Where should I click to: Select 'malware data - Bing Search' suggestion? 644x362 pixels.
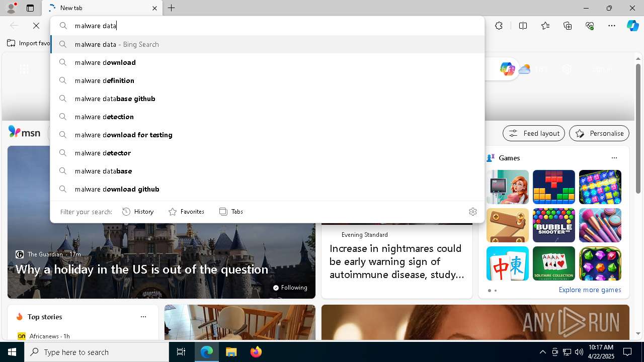pyautogui.click(x=267, y=44)
